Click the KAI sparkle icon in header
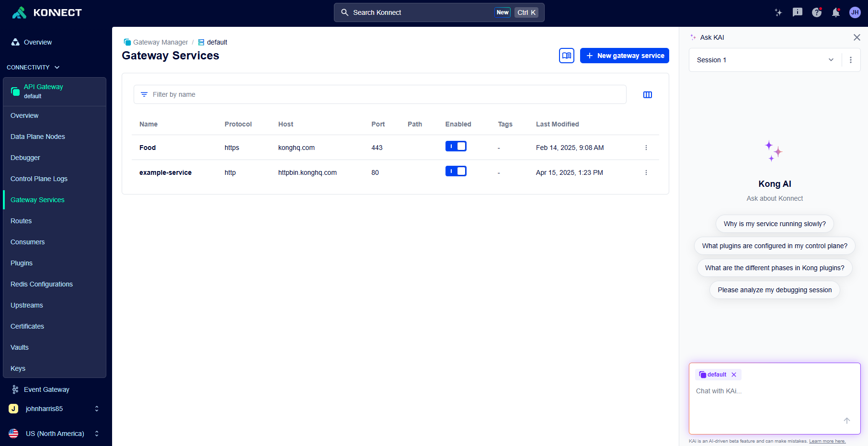Viewport: 868px width, 446px height. click(778, 12)
